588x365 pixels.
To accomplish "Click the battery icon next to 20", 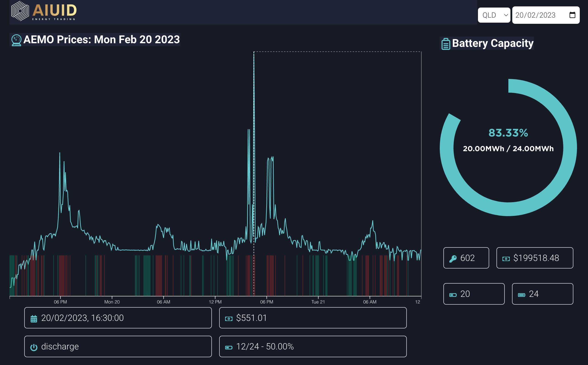I will pyautogui.click(x=453, y=295).
